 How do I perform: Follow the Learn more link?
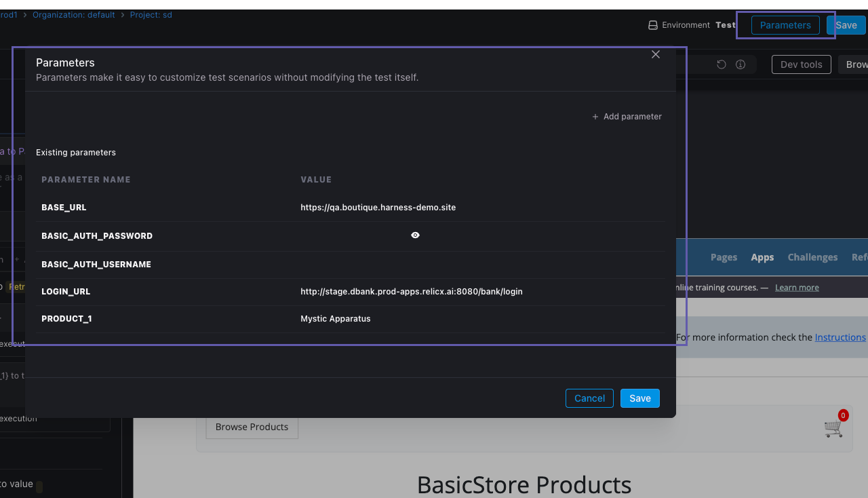click(x=797, y=288)
